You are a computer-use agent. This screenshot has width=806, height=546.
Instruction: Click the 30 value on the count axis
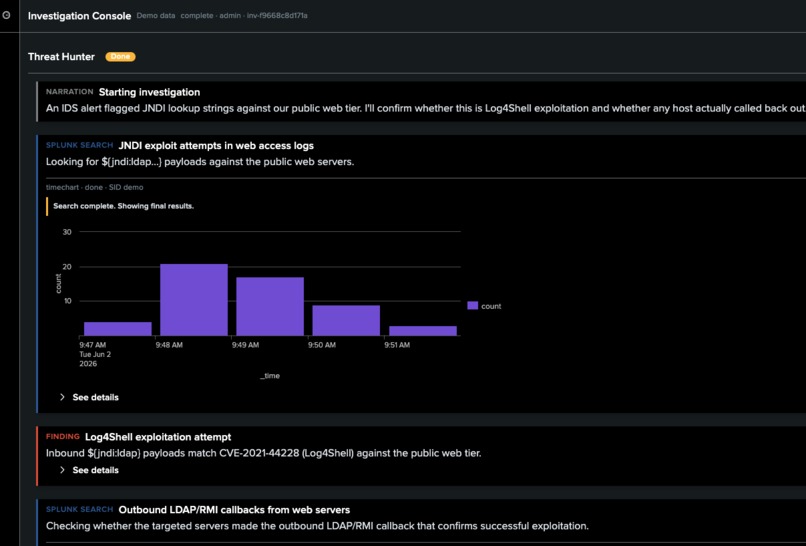(67, 232)
